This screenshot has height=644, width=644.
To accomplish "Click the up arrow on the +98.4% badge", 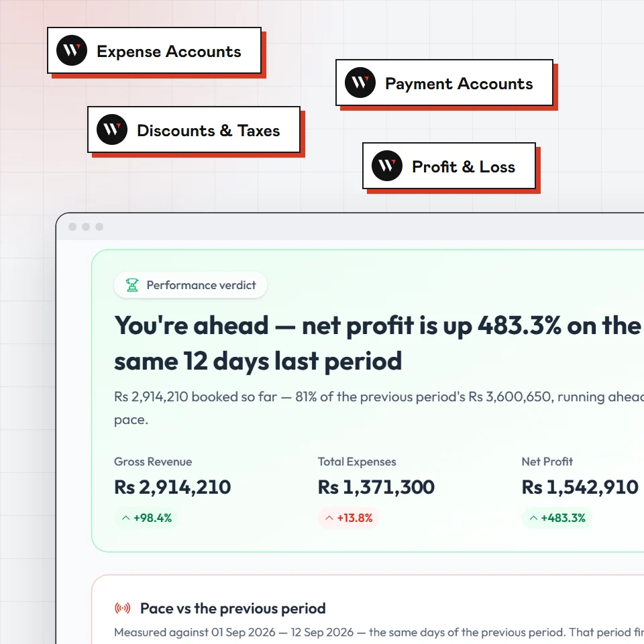I will click(x=125, y=518).
